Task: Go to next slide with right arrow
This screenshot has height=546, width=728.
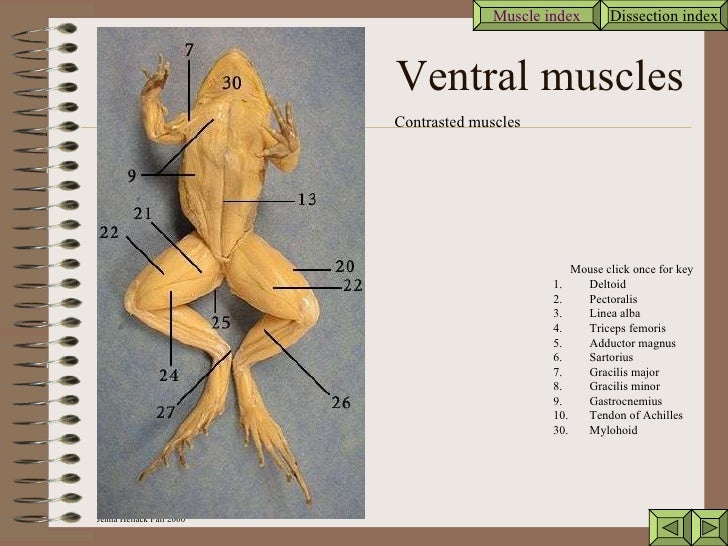Action: 709,527
